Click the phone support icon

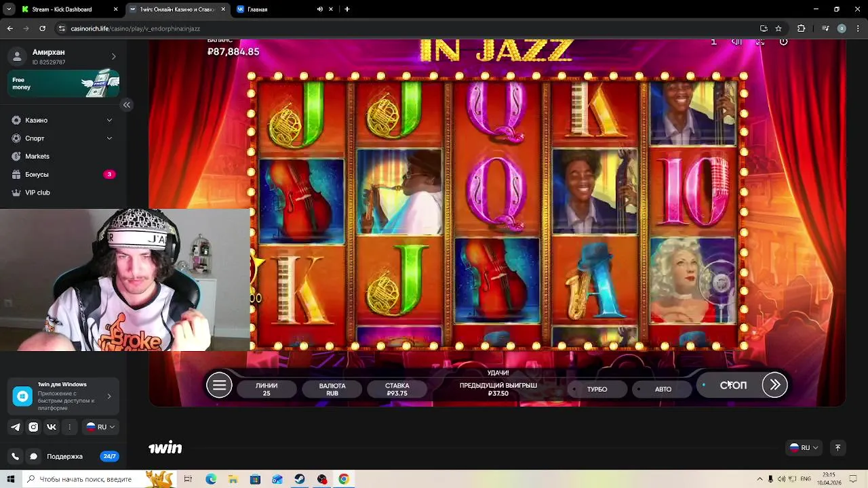click(15, 457)
